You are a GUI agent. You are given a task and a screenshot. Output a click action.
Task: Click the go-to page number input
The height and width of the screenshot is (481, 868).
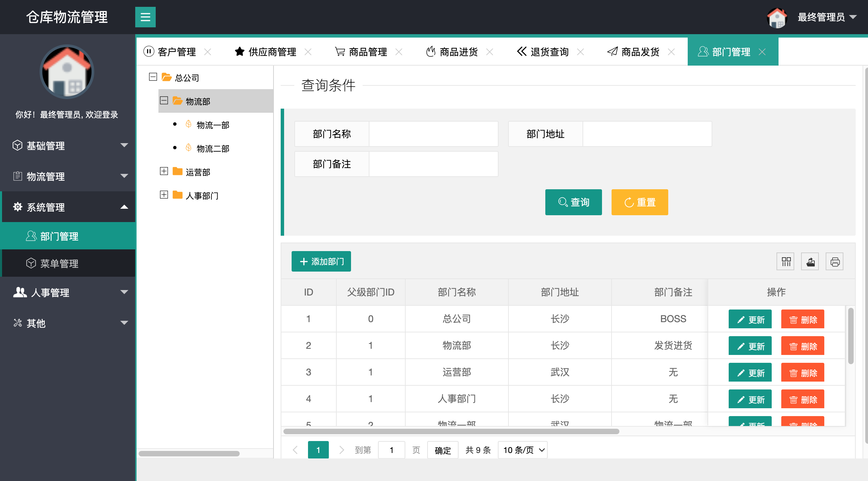point(392,450)
